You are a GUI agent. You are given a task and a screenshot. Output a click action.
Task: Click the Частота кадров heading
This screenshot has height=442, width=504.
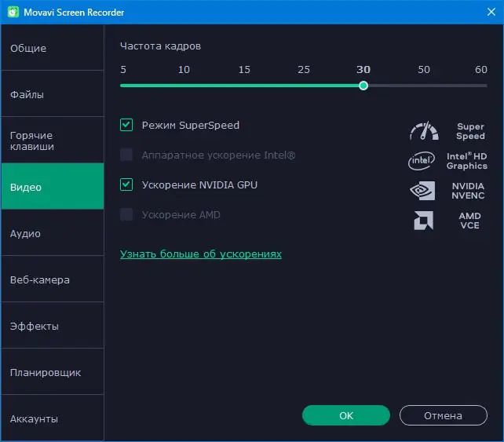(160, 46)
